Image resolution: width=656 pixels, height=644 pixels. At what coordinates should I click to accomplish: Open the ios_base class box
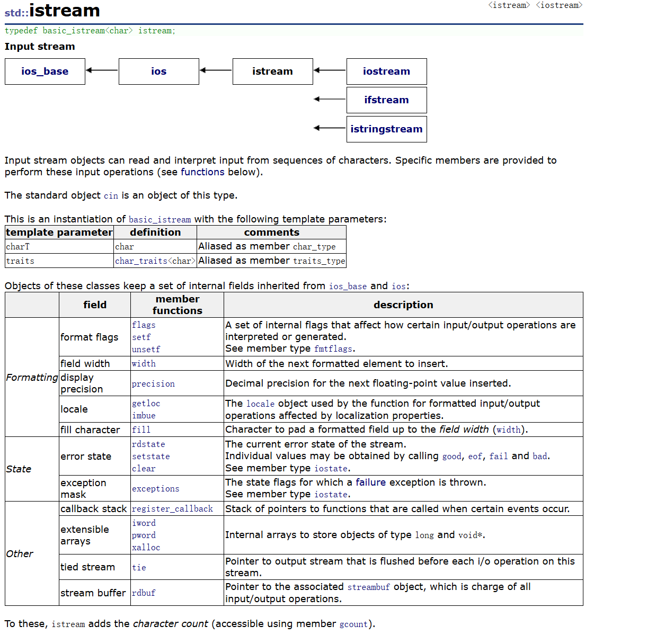[45, 71]
